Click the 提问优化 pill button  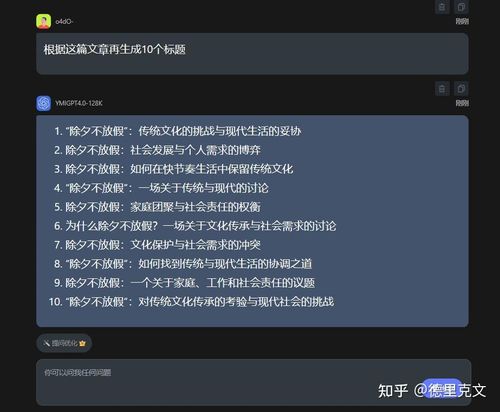click(64, 343)
